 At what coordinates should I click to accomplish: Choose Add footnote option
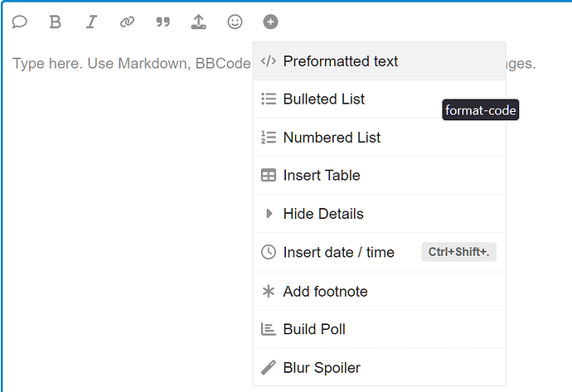pos(380,291)
